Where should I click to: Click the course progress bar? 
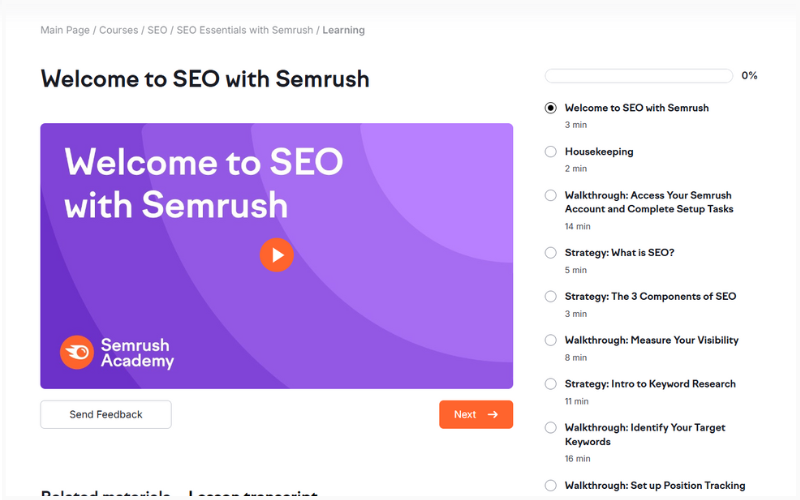pos(639,76)
